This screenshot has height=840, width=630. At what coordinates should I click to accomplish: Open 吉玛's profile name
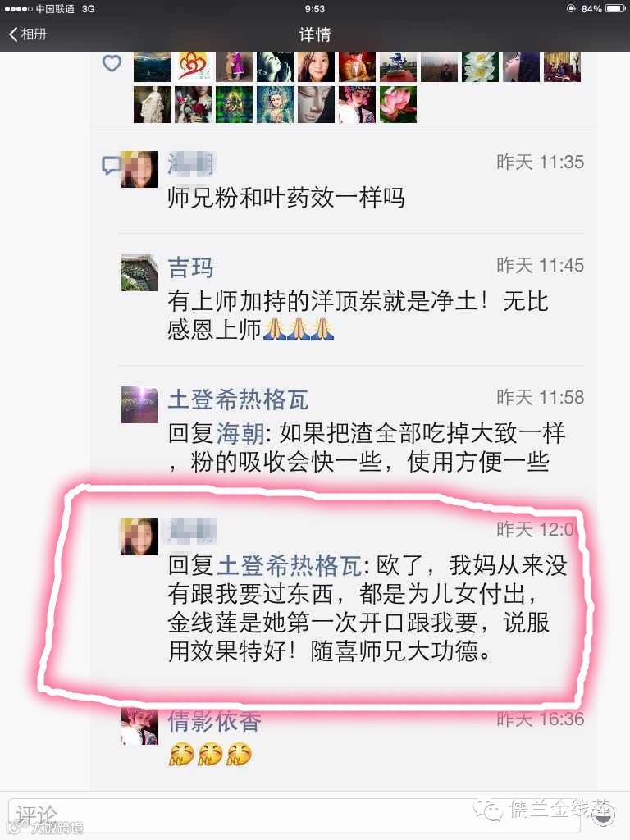tap(190, 267)
